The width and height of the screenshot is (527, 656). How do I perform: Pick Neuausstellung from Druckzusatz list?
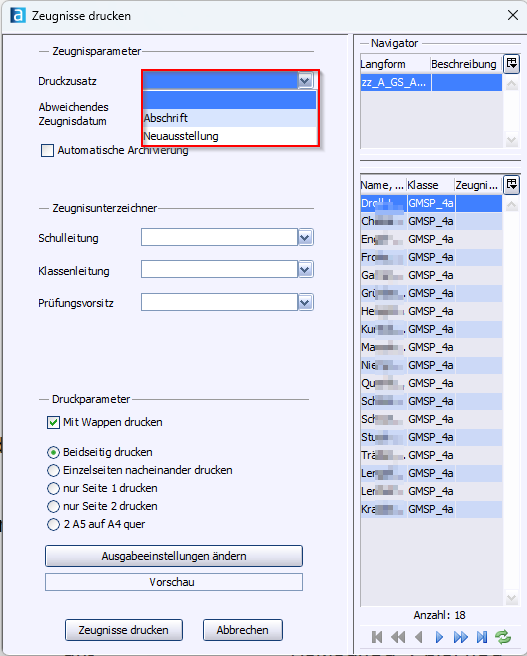coord(230,136)
